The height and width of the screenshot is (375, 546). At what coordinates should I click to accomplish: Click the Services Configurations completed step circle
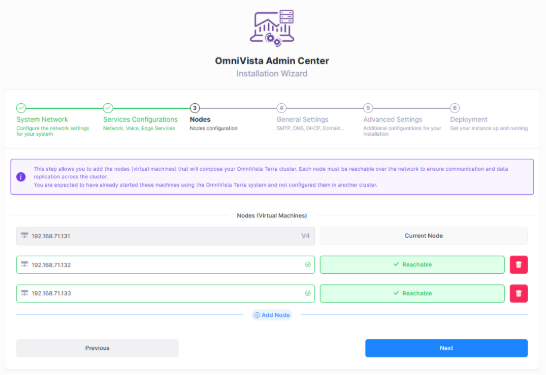click(108, 108)
